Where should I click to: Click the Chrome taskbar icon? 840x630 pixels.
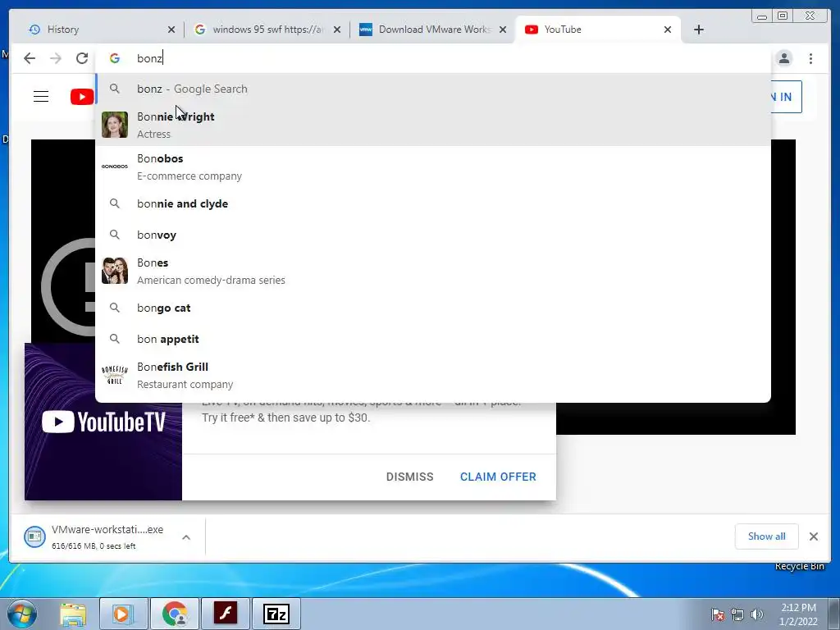(175, 614)
